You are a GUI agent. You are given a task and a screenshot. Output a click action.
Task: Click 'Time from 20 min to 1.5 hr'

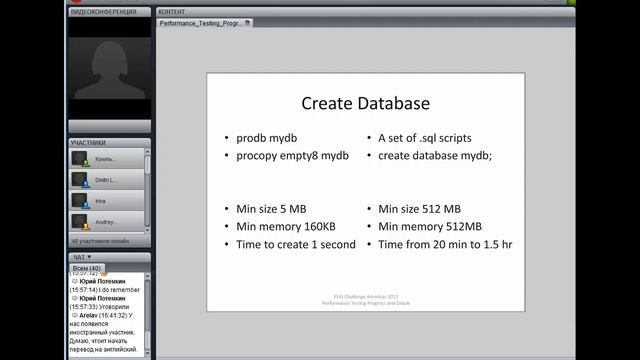tap(445, 244)
